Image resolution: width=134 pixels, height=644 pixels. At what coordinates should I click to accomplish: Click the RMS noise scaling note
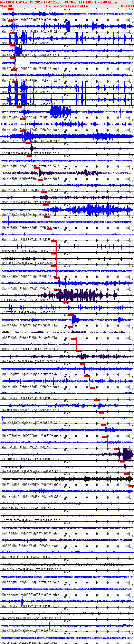click(67, 6)
